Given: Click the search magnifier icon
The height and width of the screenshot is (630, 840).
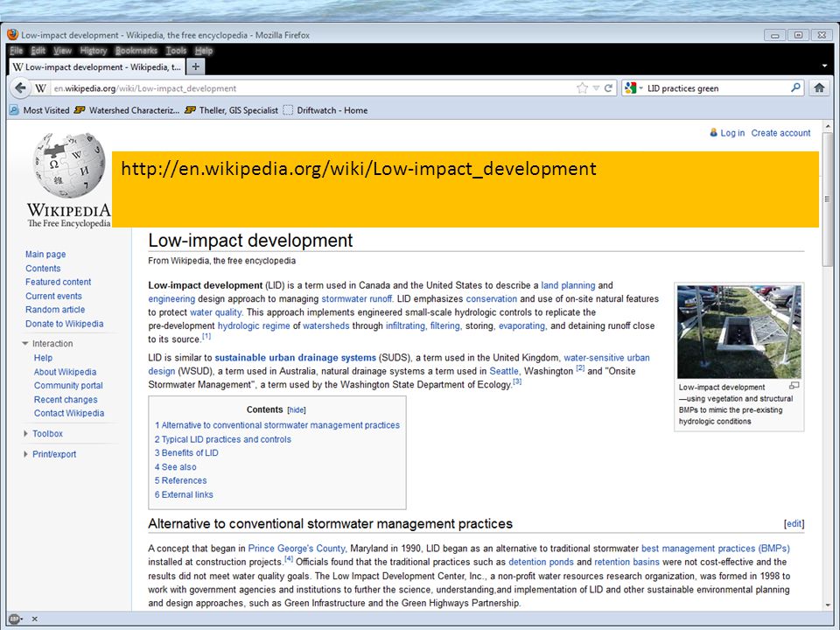Looking at the screenshot, I should coord(795,87).
